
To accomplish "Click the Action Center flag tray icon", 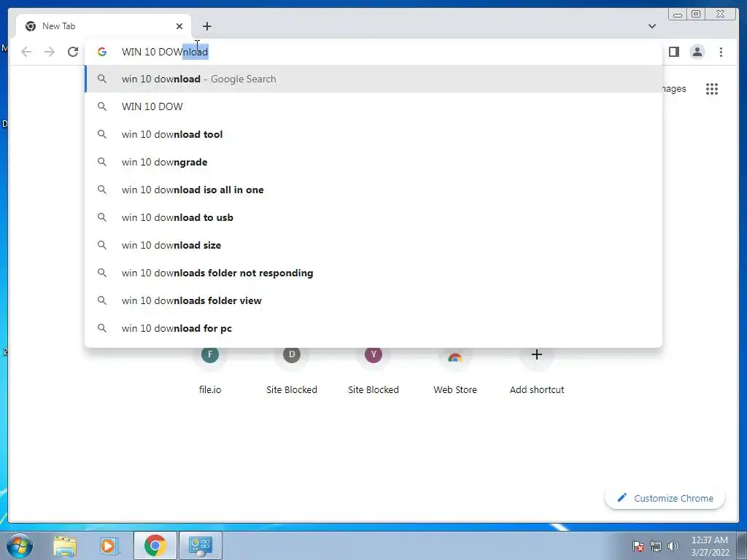I will (638, 546).
